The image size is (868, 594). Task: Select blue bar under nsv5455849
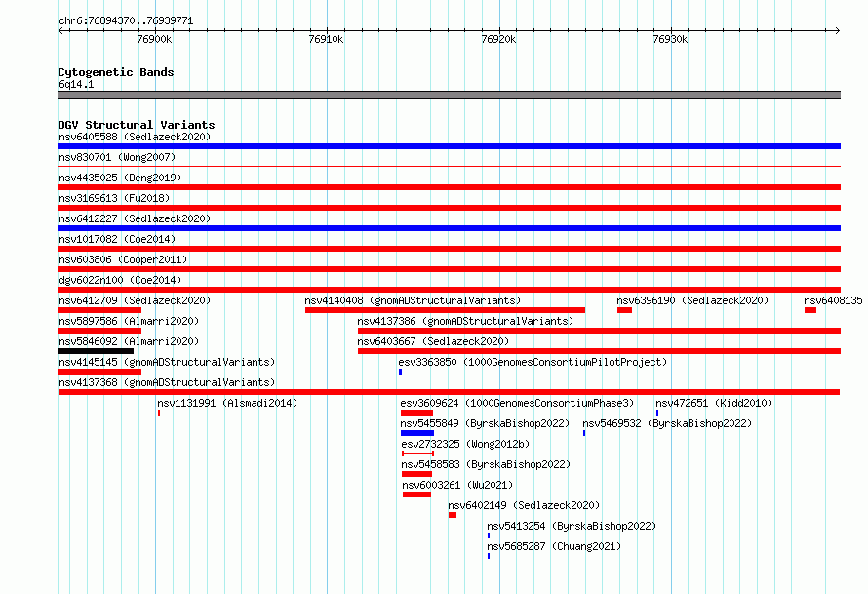point(417,433)
